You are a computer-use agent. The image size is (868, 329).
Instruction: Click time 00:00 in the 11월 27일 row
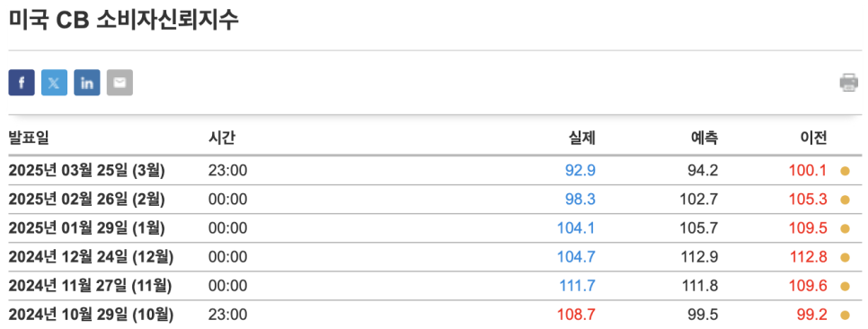coord(227,287)
